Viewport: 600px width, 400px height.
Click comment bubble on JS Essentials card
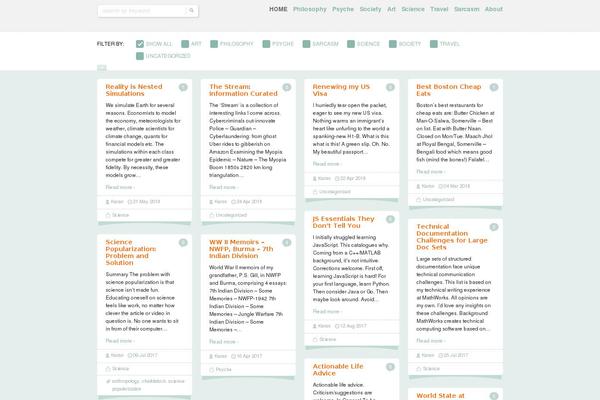390,219
